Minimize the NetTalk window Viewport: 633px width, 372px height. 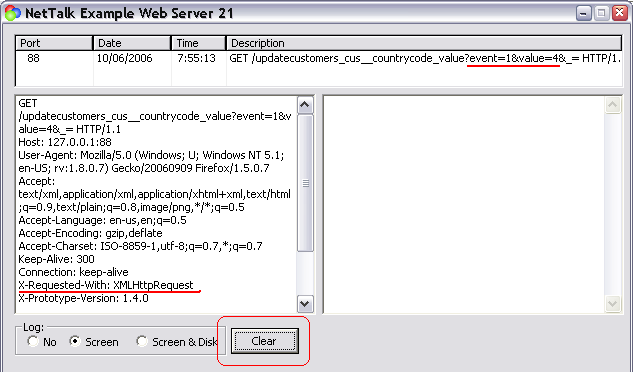click(x=583, y=13)
